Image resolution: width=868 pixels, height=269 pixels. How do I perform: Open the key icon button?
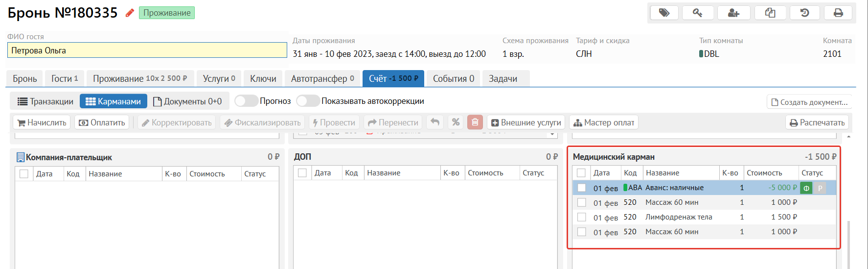click(698, 13)
